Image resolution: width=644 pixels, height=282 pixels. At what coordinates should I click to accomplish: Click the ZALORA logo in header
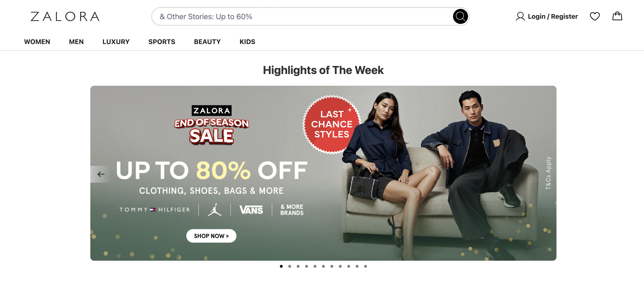pyautogui.click(x=65, y=17)
